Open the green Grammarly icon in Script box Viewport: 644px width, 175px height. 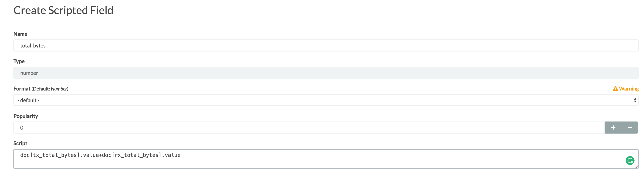630,161
